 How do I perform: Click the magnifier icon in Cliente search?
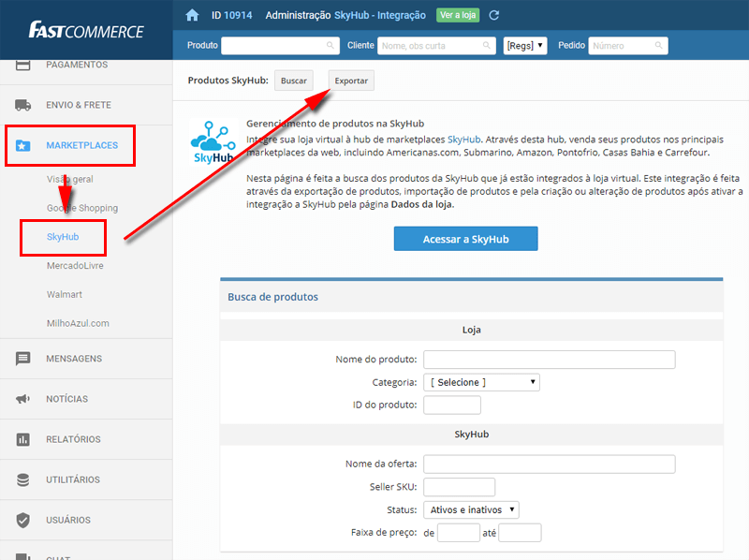click(x=486, y=45)
